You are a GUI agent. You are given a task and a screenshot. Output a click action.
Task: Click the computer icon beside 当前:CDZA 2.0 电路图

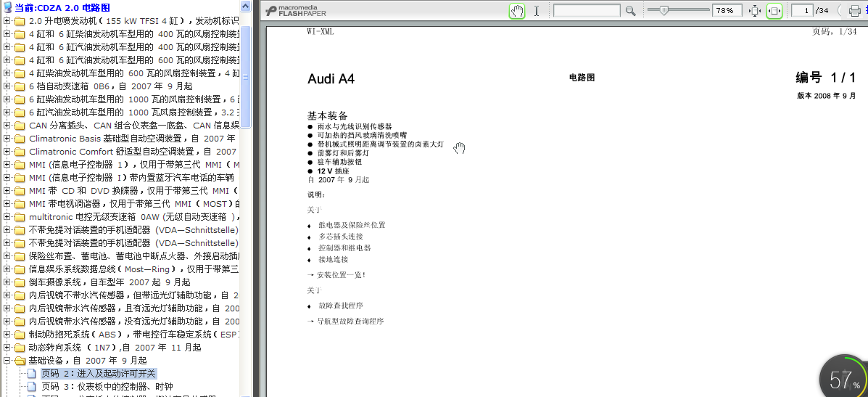[7, 7]
